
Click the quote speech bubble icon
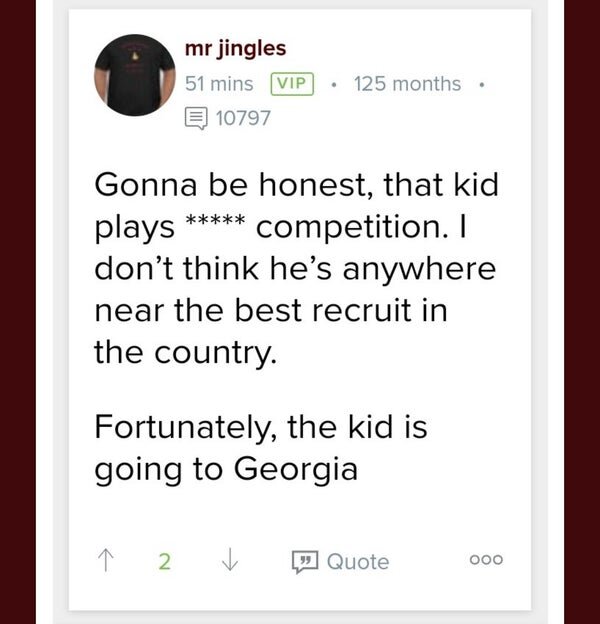pyautogui.click(x=302, y=562)
